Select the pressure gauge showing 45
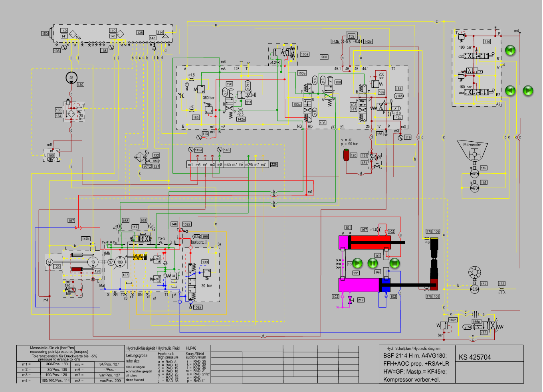The image size is (543, 392). tap(71, 78)
